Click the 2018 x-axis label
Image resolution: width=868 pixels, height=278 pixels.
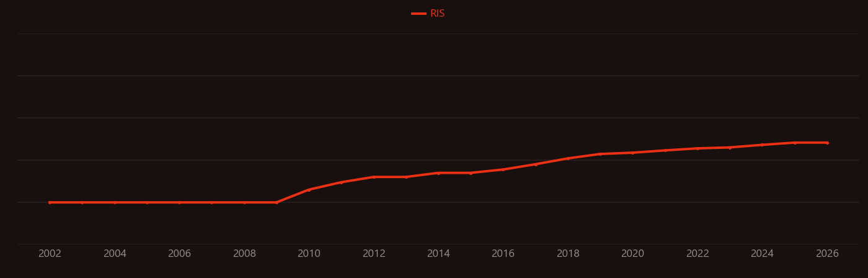point(568,254)
